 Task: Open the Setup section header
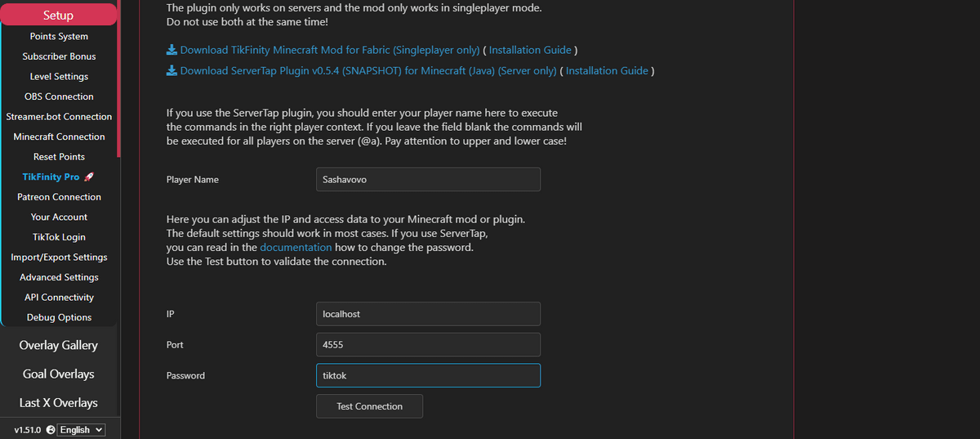click(58, 15)
